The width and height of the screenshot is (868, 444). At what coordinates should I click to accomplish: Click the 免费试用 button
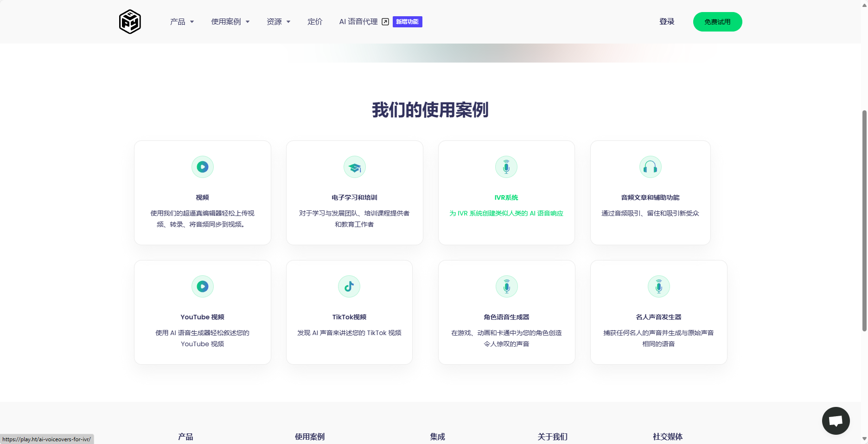coord(717,21)
